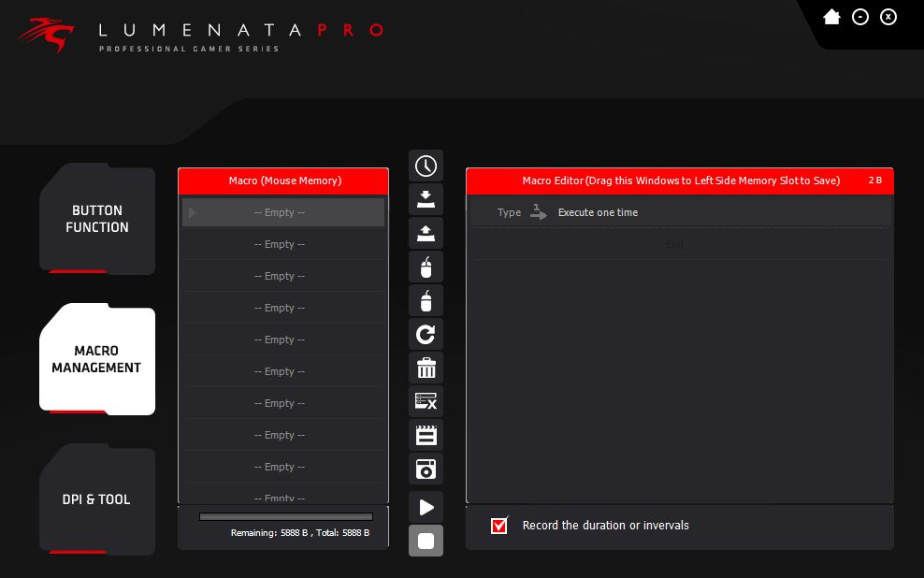This screenshot has height=578, width=924.
Task: Click the clapperboard icon
Action: pyautogui.click(x=426, y=435)
